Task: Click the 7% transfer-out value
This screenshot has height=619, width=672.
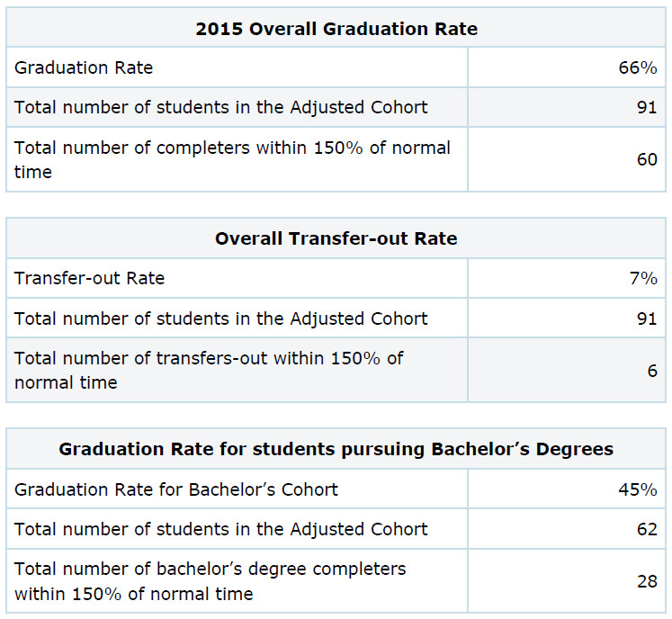Action: click(643, 278)
